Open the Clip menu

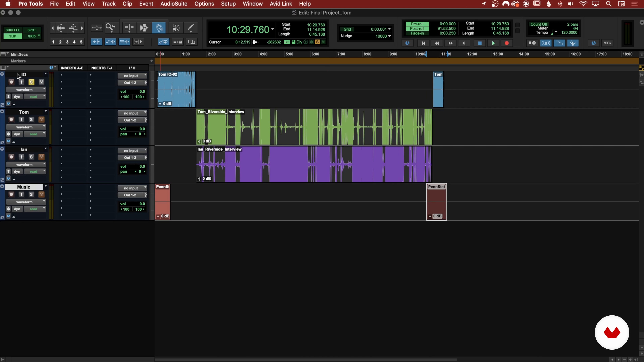(x=127, y=4)
